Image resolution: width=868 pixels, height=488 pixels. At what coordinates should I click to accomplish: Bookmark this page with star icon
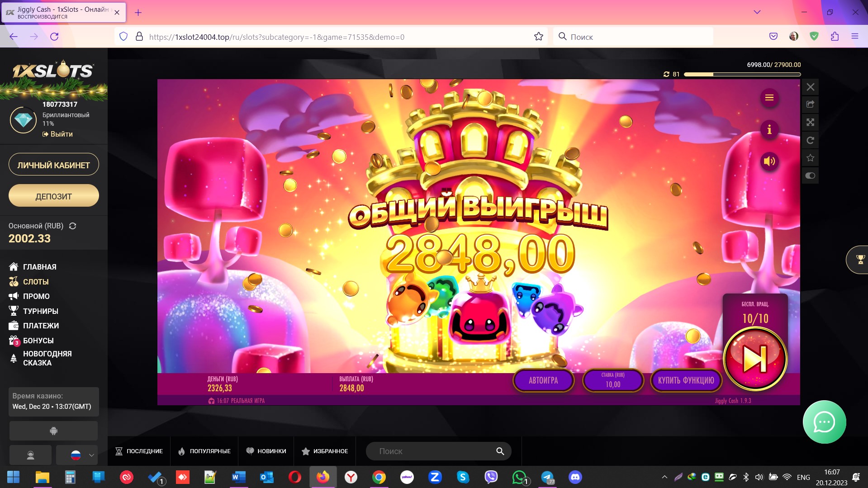(538, 37)
